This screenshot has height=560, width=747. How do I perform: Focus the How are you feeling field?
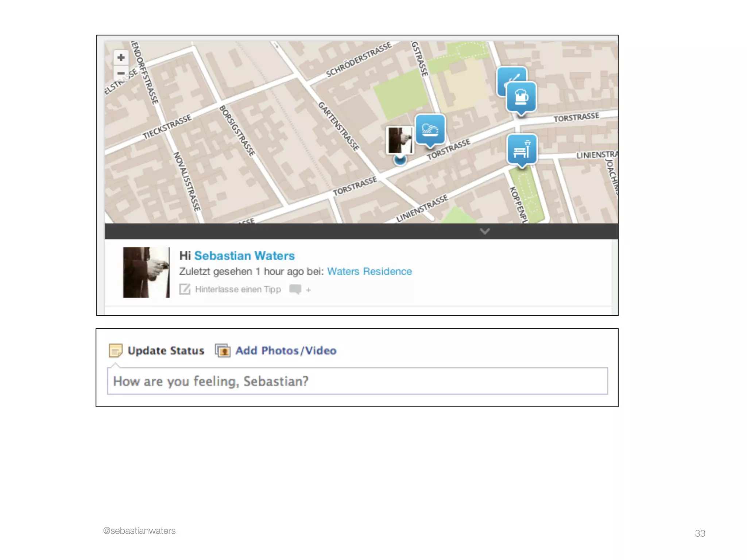point(357,381)
